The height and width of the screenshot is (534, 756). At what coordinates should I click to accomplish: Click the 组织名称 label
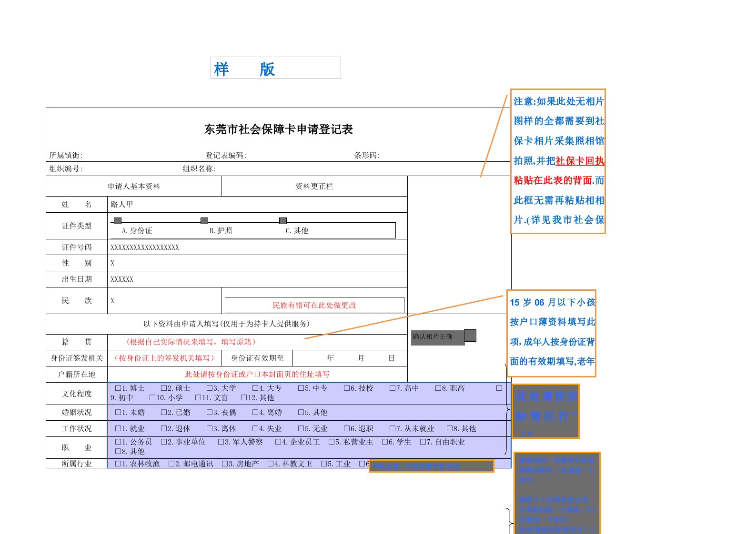click(199, 169)
